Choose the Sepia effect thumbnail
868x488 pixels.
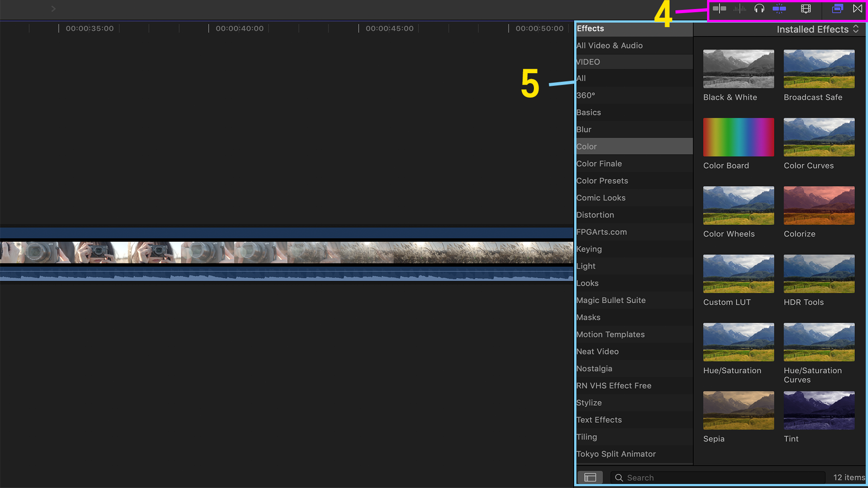pyautogui.click(x=738, y=410)
